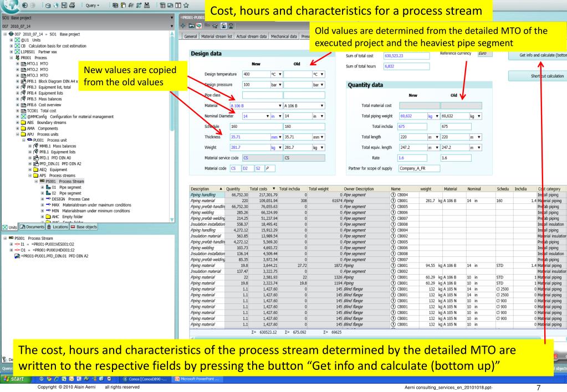567x392 pixels.
Task: Click the New design temperature field 400
Action: pos(257,74)
